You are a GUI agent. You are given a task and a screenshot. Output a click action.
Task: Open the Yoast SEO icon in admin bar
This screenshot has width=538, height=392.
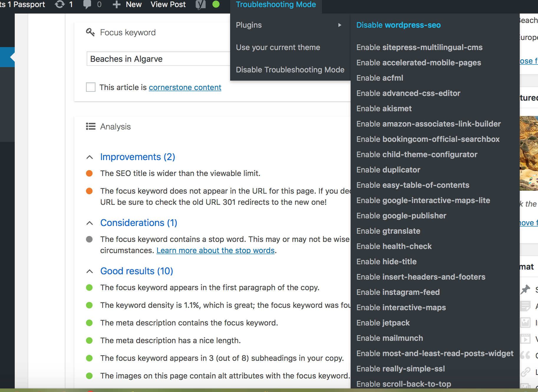point(201,4)
